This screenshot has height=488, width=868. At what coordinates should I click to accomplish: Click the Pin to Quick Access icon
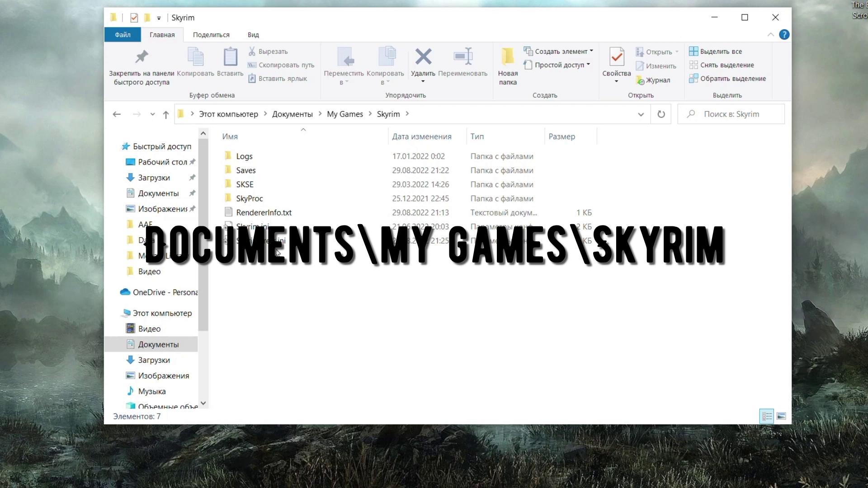click(142, 57)
